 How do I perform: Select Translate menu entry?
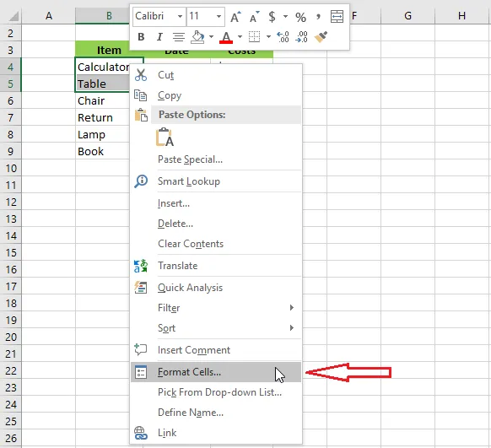(216, 266)
